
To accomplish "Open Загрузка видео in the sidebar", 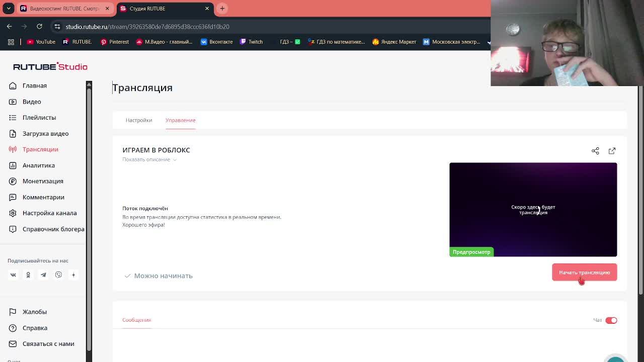I will (x=45, y=133).
